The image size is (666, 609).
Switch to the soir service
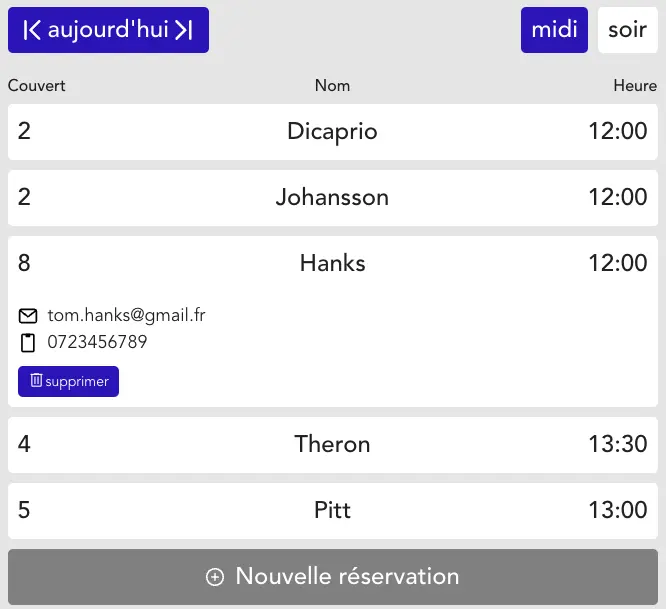tap(627, 30)
